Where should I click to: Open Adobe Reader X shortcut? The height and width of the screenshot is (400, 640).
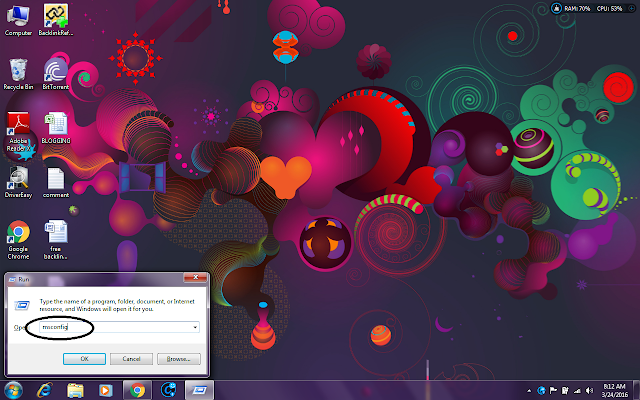click(x=18, y=131)
